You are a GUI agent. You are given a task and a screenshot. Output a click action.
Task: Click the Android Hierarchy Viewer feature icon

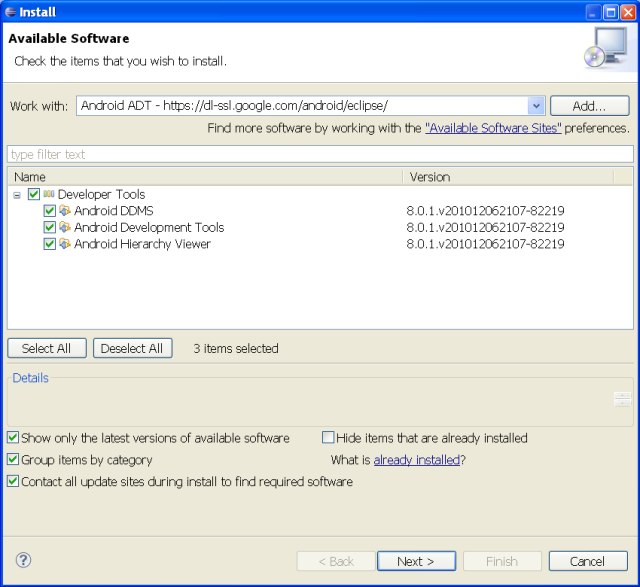(x=65, y=244)
